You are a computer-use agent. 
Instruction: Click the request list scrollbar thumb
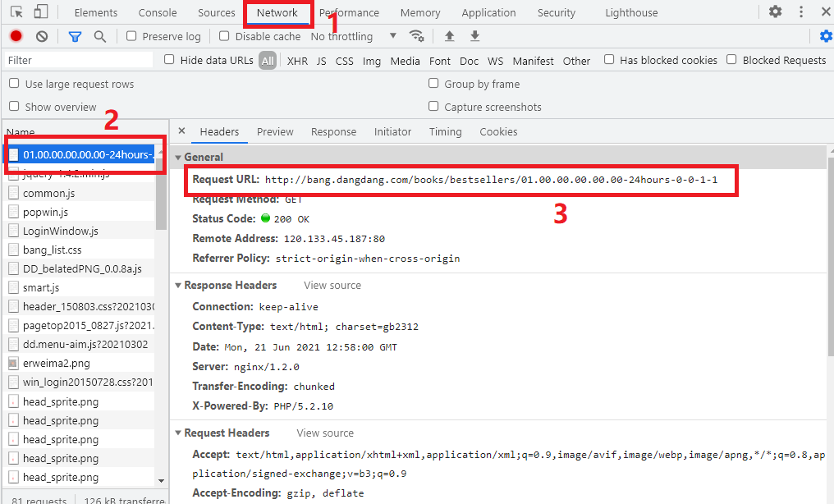point(161,194)
